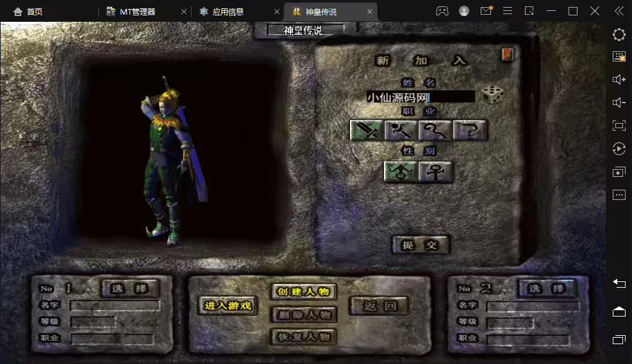Click slot 2 class field
The width and height of the screenshot is (632, 364).
[x=528, y=340]
